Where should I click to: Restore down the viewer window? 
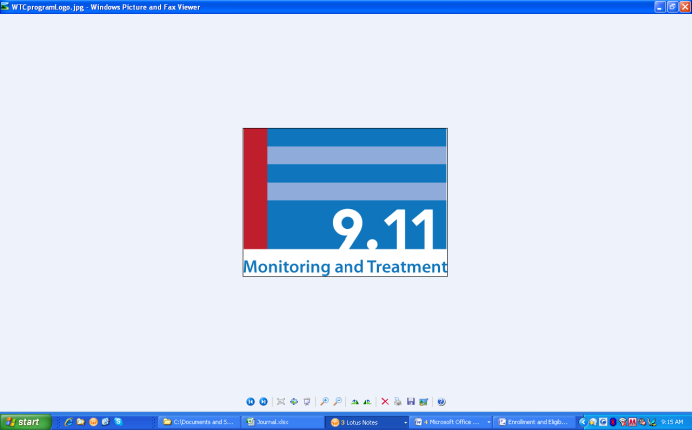[672, 7]
